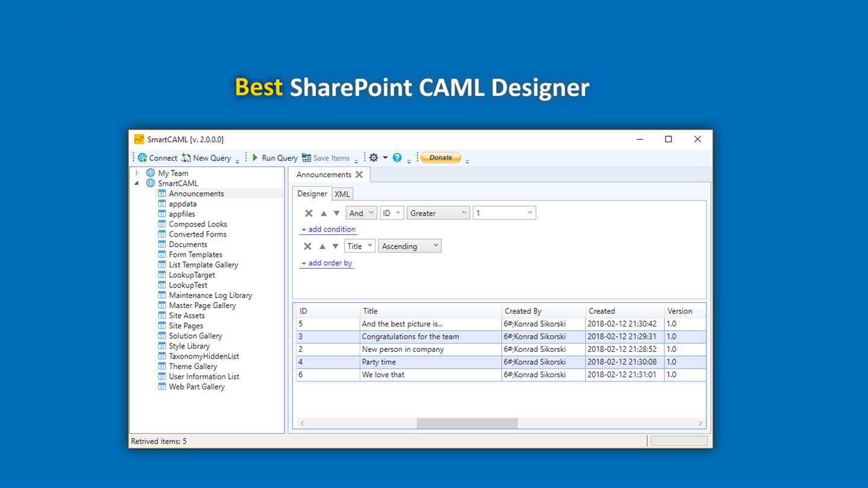Start a New Query from toolbar
868x488 pixels.
(207, 158)
